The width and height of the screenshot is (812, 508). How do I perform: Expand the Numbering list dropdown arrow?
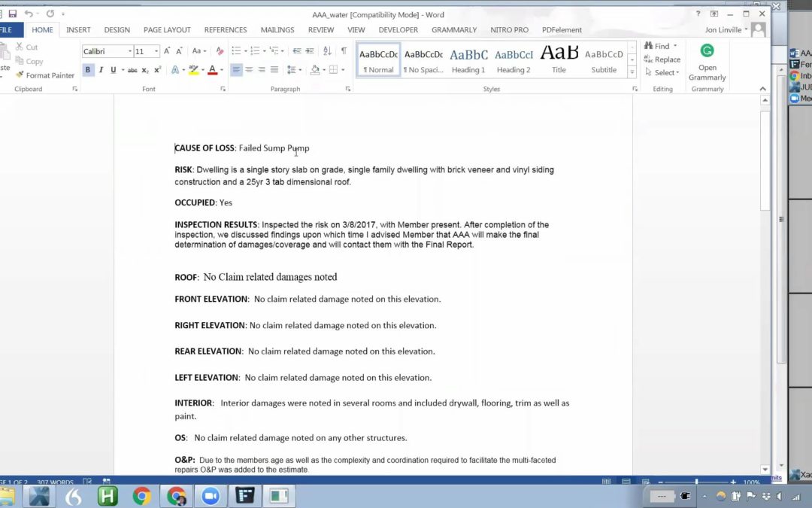(264, 51)
